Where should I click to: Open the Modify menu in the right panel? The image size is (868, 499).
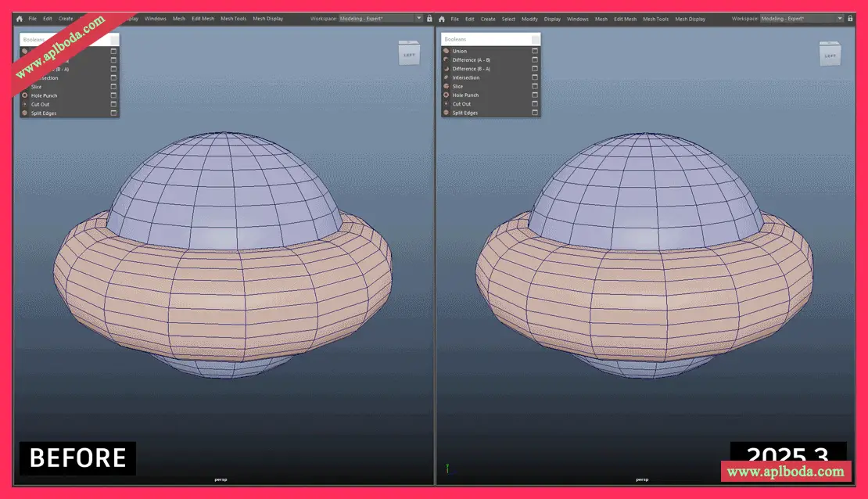click(529, 19)
